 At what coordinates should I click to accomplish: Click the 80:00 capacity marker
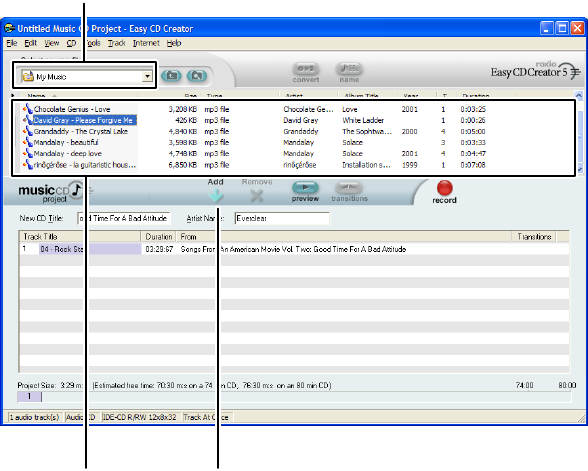(567, 385)
